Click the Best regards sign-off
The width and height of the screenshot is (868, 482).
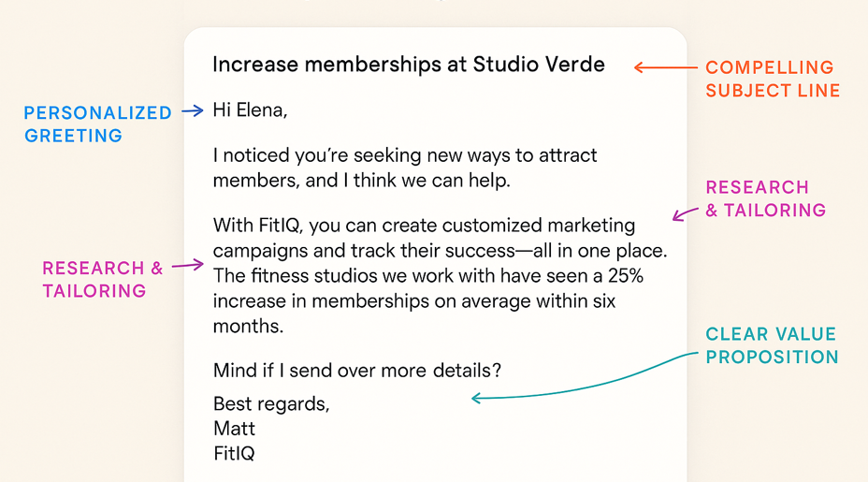271,404
